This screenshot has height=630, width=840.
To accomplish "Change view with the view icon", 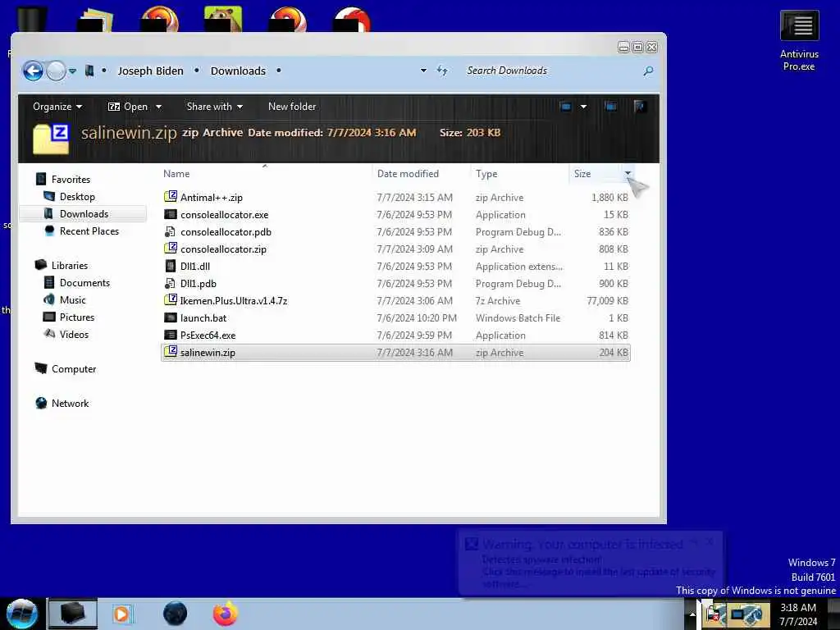I will coord(566,107).
